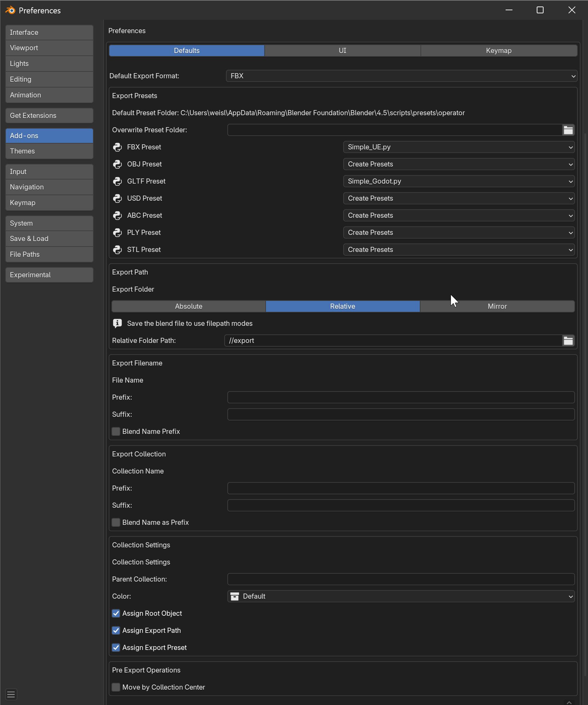Screen dimensions: 588x705
Task: Open Save & Load preferences section
Action: [49, 239]
